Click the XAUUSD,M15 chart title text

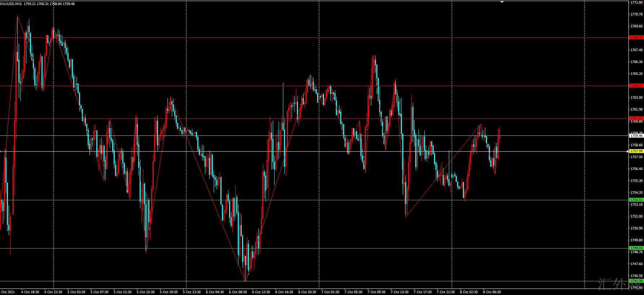point(11,4)
